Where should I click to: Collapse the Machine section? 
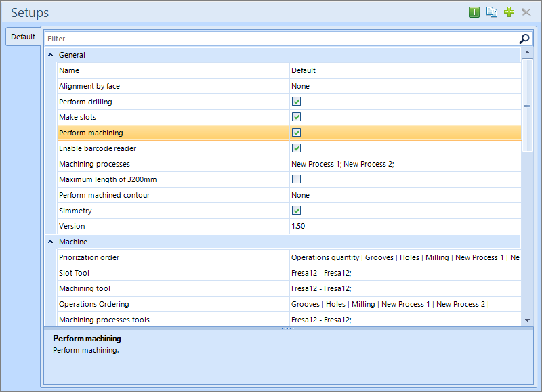point(51,242)
